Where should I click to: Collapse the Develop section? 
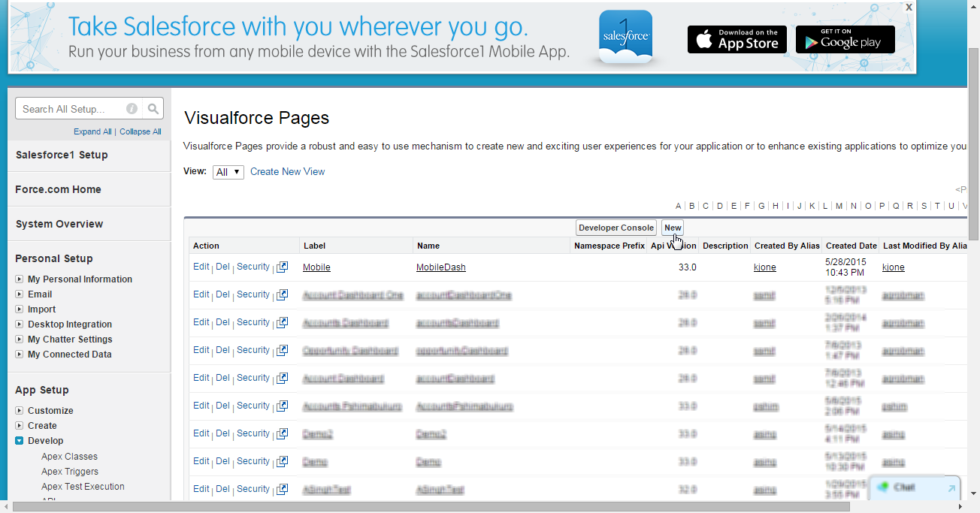pos(17,441)
